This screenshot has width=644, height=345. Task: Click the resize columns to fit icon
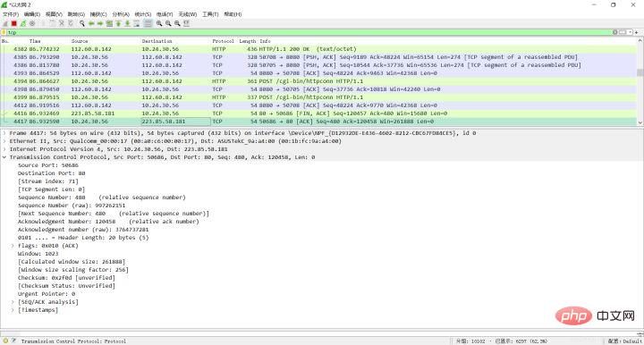coord(186,23)
